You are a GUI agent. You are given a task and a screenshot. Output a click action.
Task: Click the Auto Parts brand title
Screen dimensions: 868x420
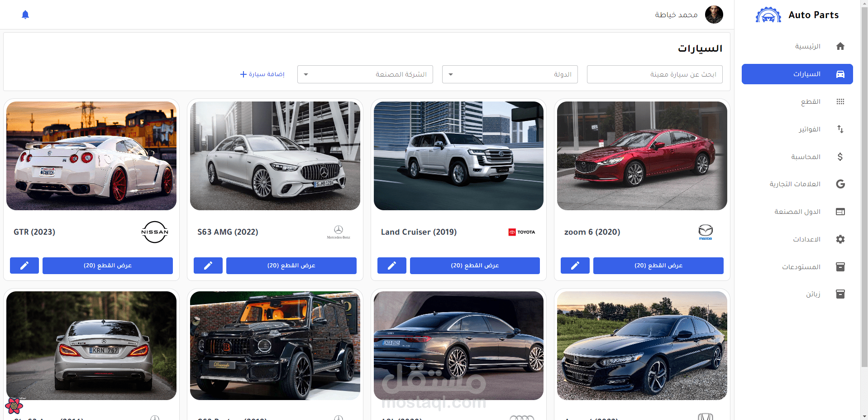pyautogui.click(x=813, y=15)
